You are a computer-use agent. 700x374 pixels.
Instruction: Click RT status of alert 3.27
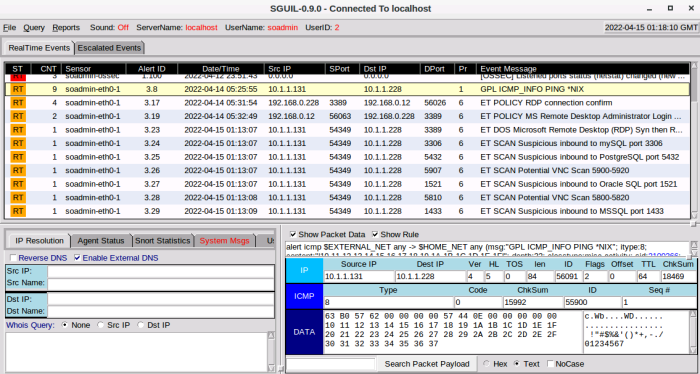pyautogui.click(x=18, y=184)
